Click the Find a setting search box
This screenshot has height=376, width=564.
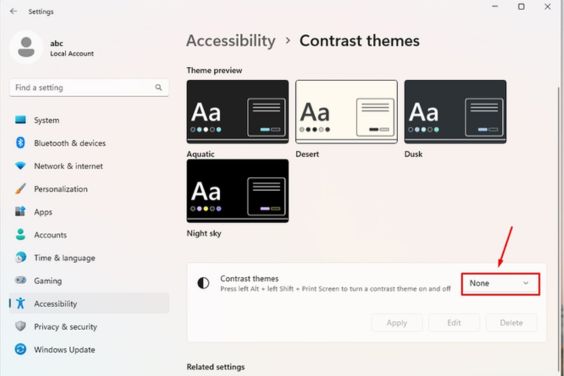pyautogui.click(x=89, y=87)
